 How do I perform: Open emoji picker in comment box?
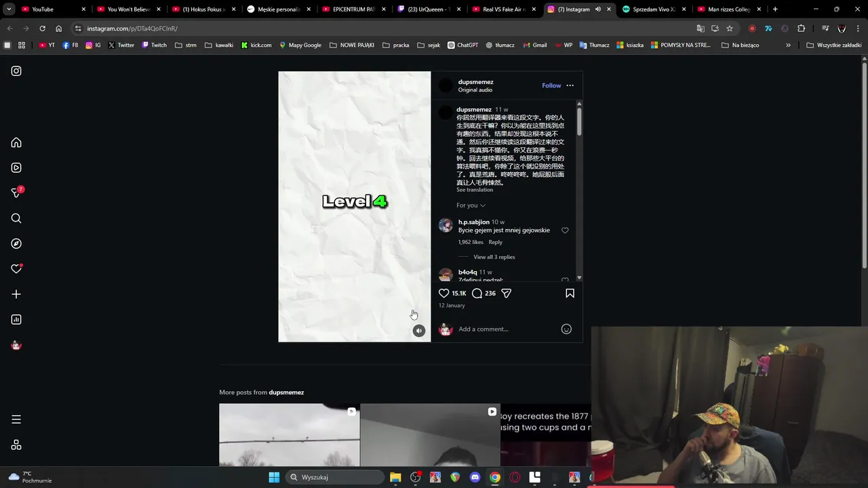click(566, 329)
